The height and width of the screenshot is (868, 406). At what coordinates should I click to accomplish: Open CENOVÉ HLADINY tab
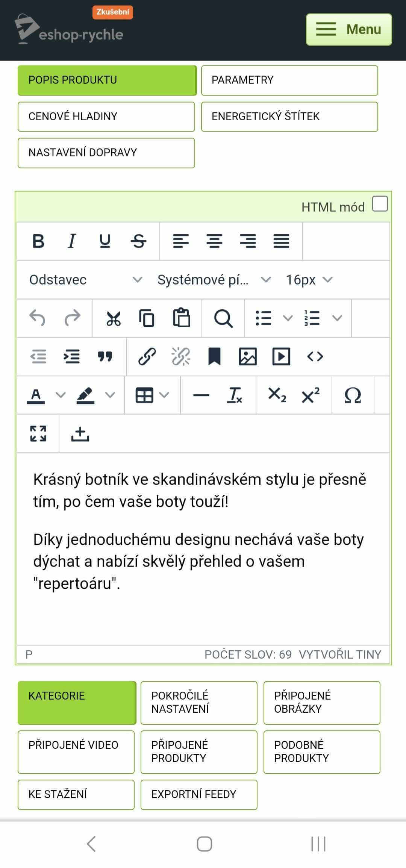tap(106, 117)
